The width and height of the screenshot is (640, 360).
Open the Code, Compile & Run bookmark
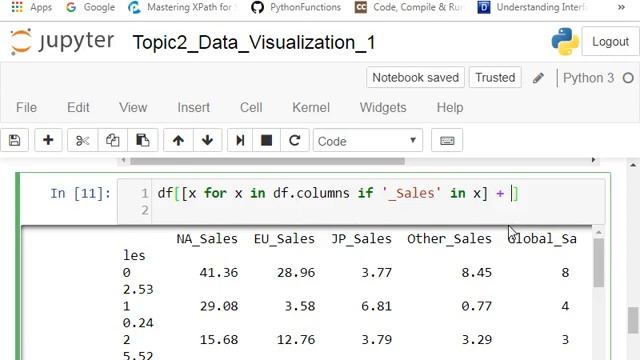click(409, 7)
